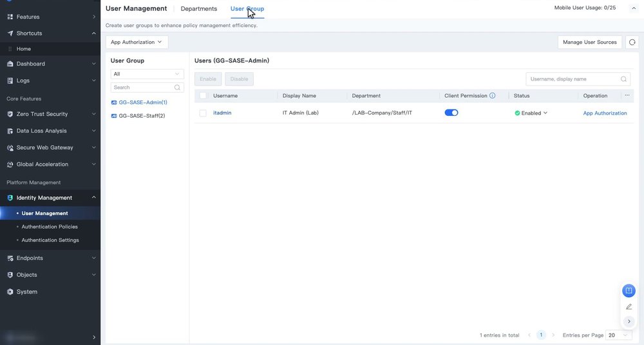Screen dimensions: 644x345
Task: Click the magnifier in User Group search
Action: point(177,88)
